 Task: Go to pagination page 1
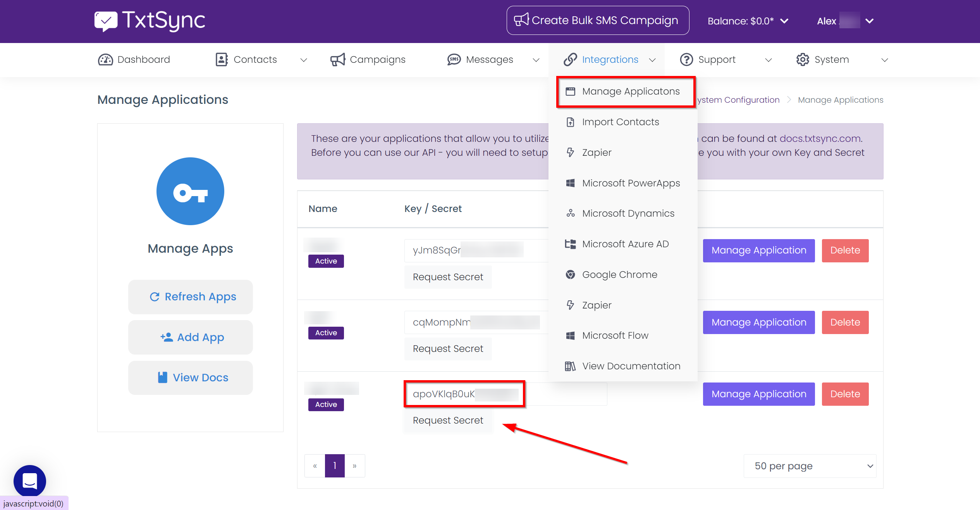pos(335,466)
